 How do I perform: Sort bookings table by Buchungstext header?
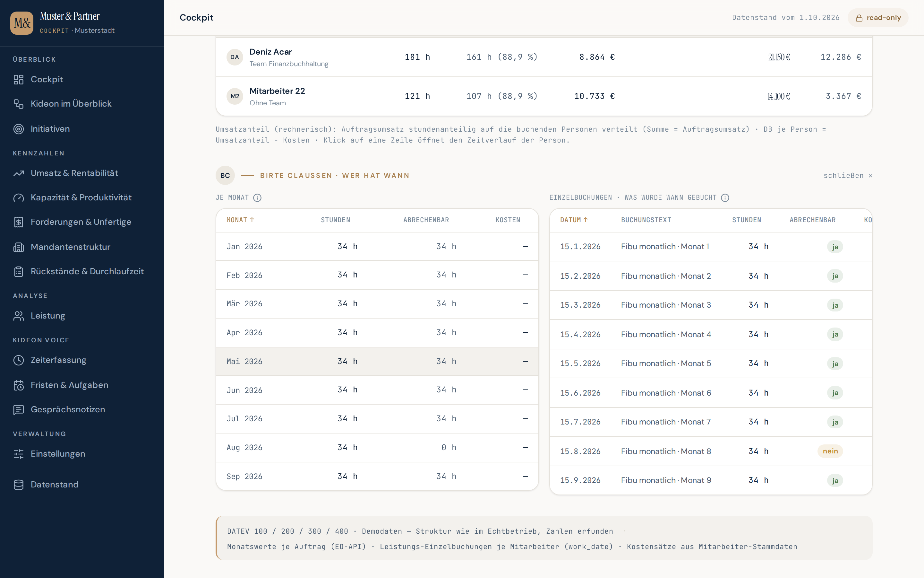(646, 220)
